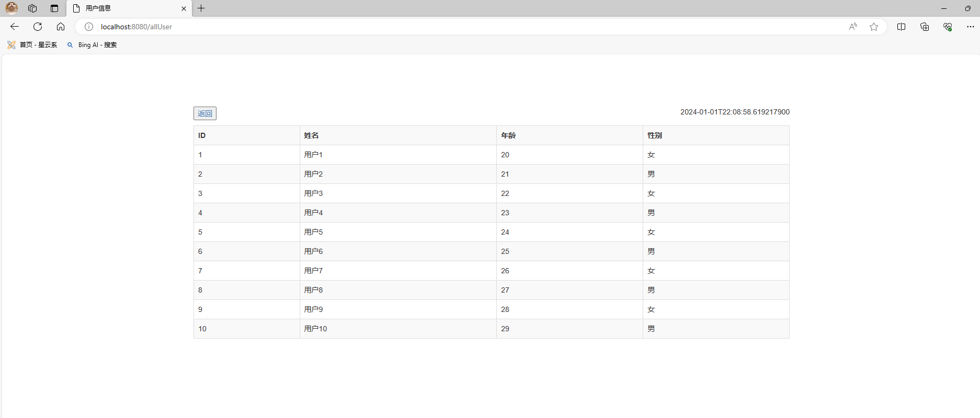
Task: Click the browser back arrow
Action: coord(15,27)
